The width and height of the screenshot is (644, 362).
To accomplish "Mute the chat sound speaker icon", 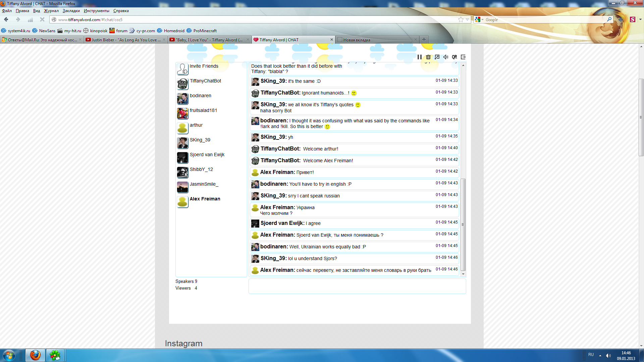I will [x=446, y=57].
